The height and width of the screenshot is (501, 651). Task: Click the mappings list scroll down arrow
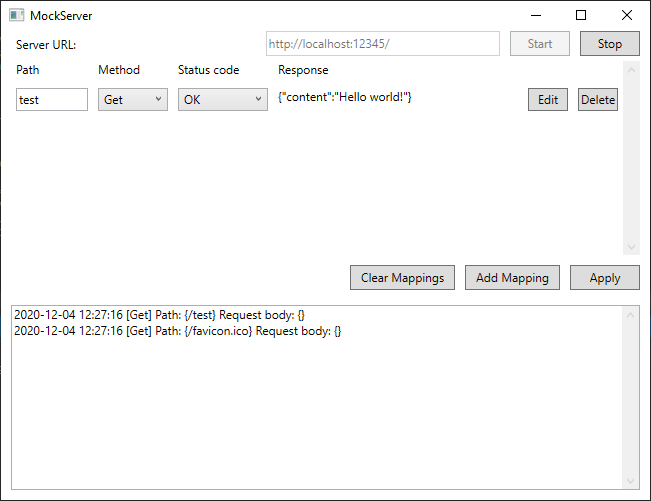coord(630,247)
